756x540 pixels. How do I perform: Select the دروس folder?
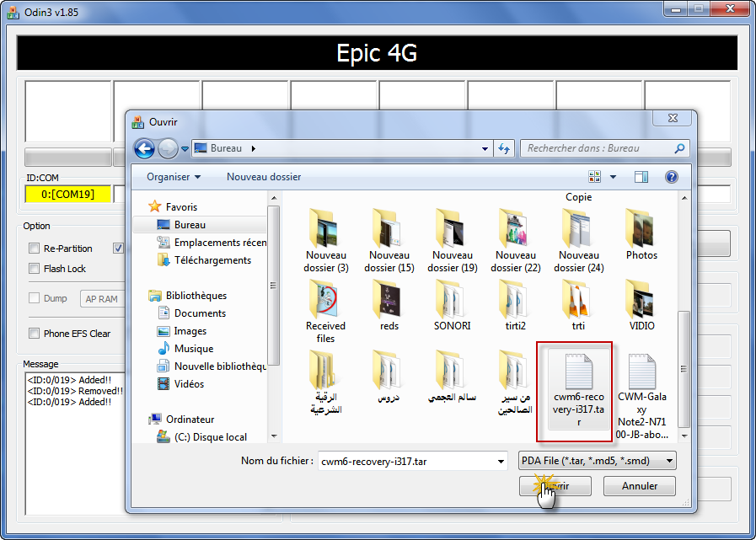point(389,377)
